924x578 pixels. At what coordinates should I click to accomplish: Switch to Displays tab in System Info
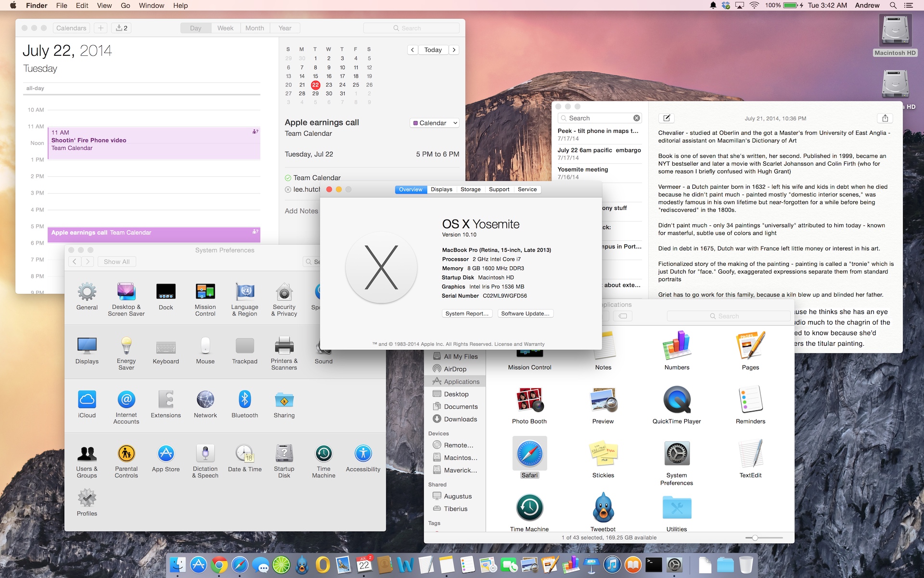(x=441, y=189)
